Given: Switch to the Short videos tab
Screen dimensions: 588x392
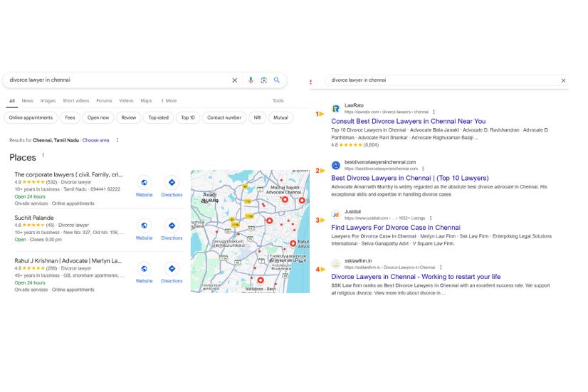Looking at the screenshot, I should [x=76, y=101].
